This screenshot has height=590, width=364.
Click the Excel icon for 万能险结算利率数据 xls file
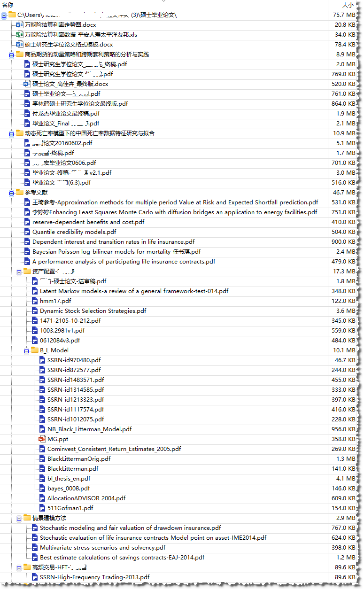[20, 34]
